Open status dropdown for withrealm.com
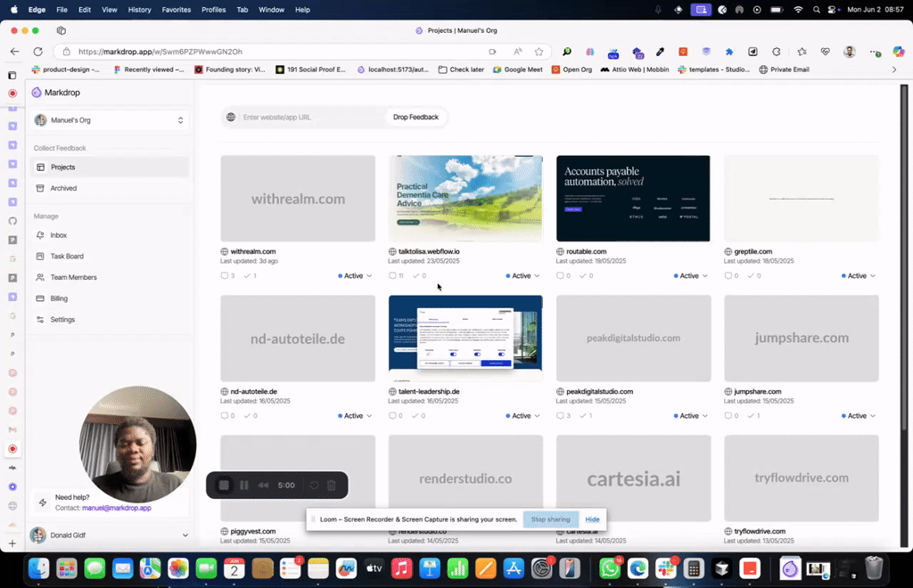Image resolution: width=913 pixels, height=588 pixels. point(355,275)
